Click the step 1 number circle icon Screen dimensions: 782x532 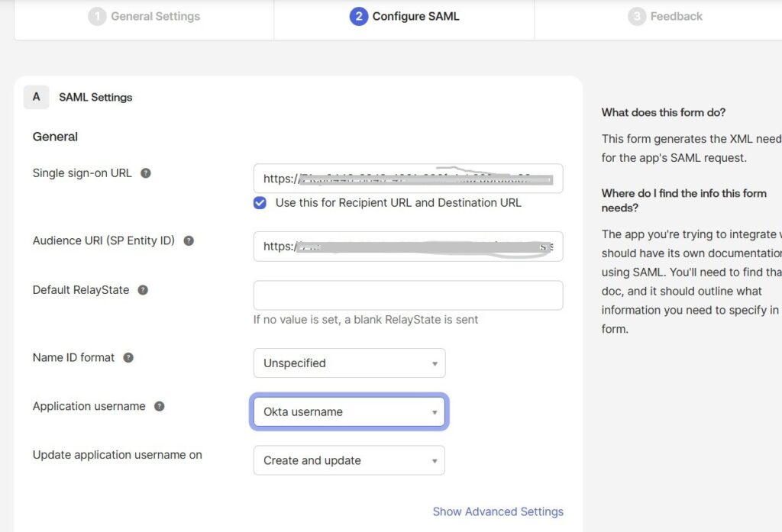pos(97,16)
